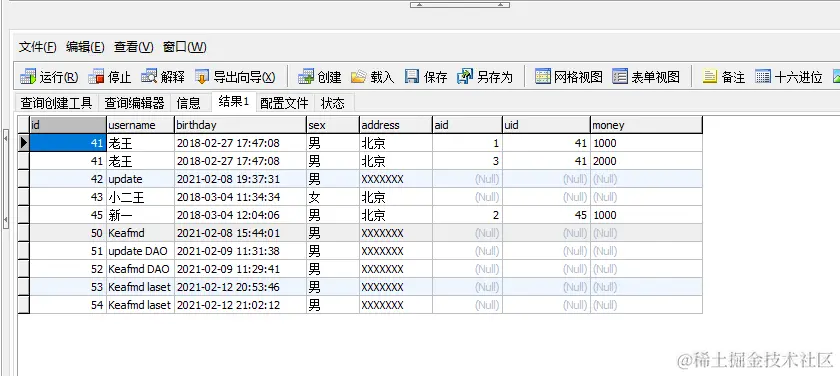This screenshot has width=840, height=376.
Task: Click the sex cell '女' in 小二王 row
Action: [333, 197]
